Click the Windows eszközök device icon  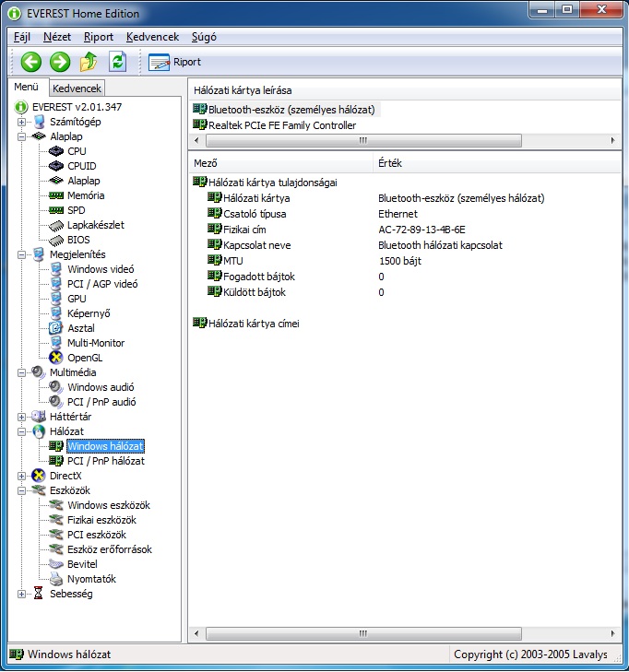pos(56,505)
